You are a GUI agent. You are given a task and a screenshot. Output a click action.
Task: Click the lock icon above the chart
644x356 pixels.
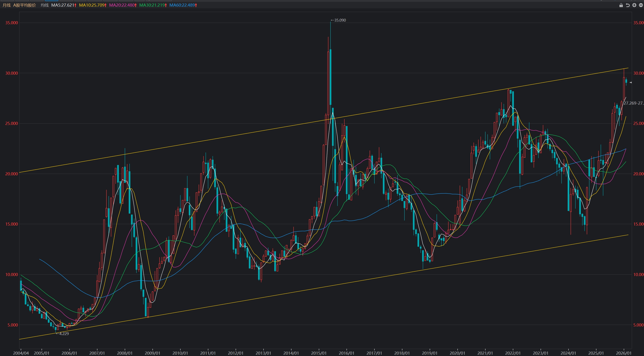tap(621, 5)
